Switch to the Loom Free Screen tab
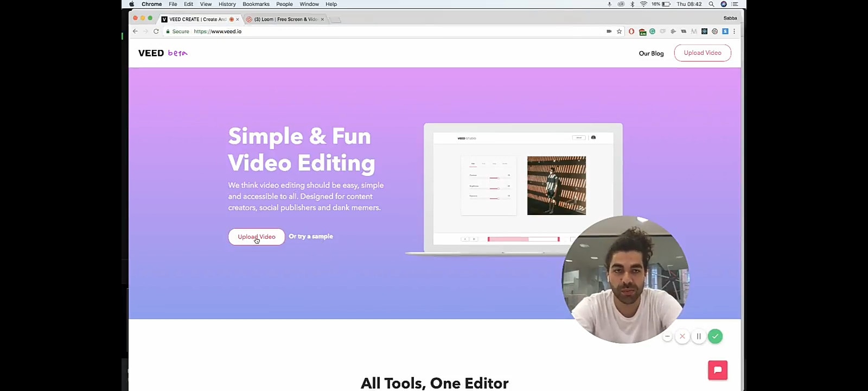Image resolution: width=868 pixels, height=391 pixels. (x=285, y=19)
